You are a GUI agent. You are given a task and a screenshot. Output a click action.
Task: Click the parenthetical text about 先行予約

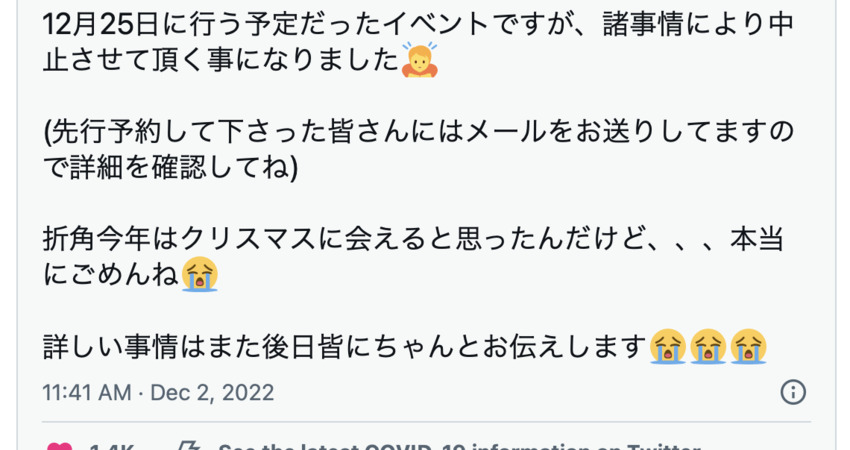pyautogui.click(x=418, y=149)
